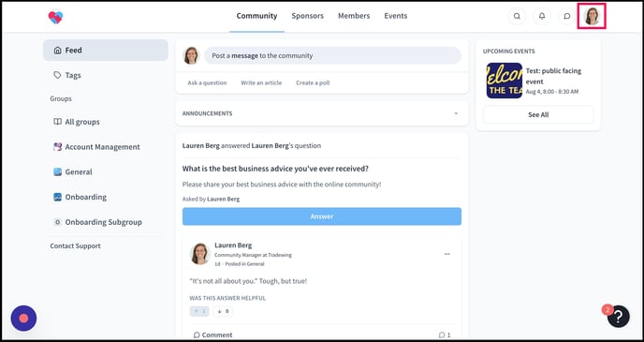This screenshot has width=644, height=342.
Task: Open the chat messages icon
Action: [567, 16]
